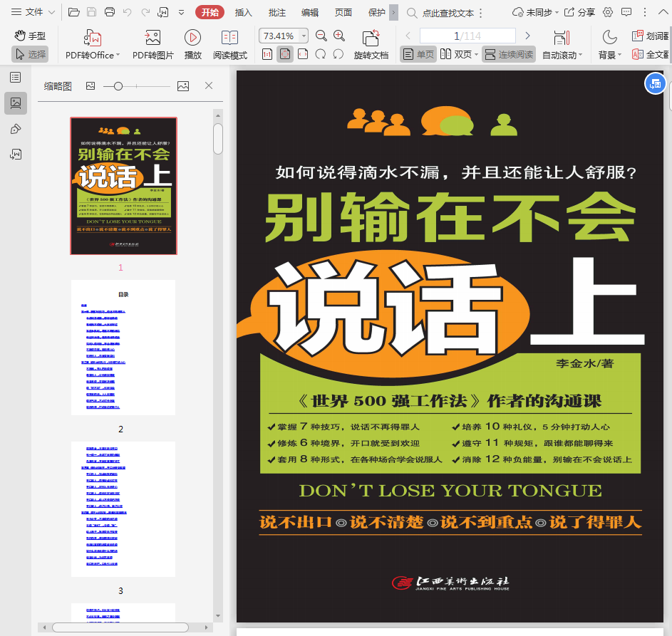Click the zoom out magnifier icon
The height and width of the screenshot is (636, 672).
click(321, 36)
